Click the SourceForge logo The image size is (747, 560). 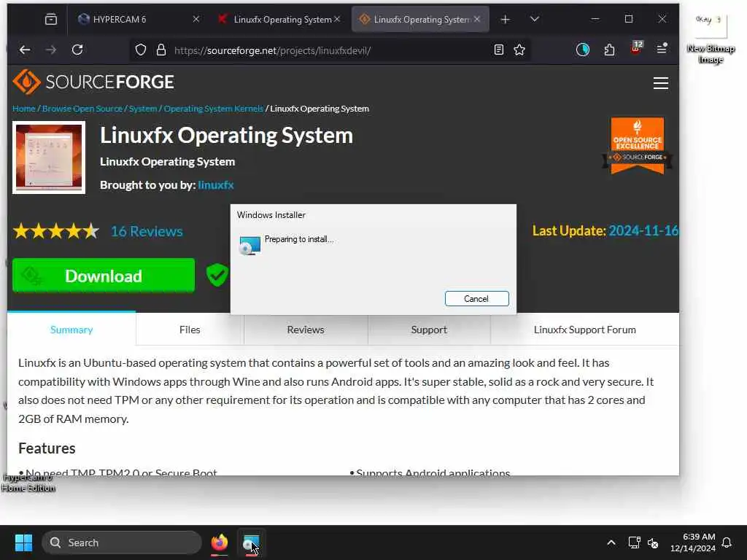(93, 82)
